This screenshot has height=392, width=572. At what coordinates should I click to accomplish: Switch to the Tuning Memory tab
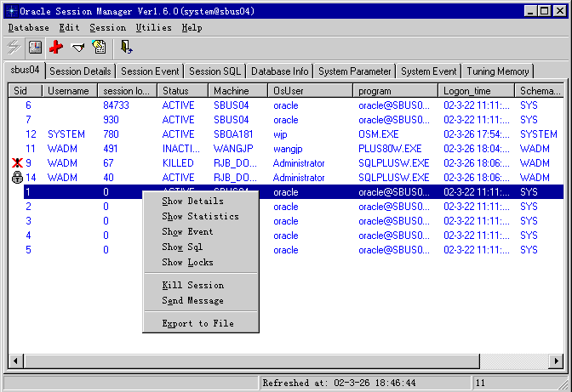point(498,71)
